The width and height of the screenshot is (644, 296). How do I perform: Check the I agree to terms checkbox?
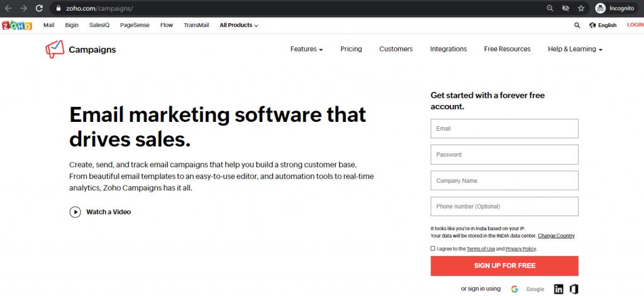433,248
